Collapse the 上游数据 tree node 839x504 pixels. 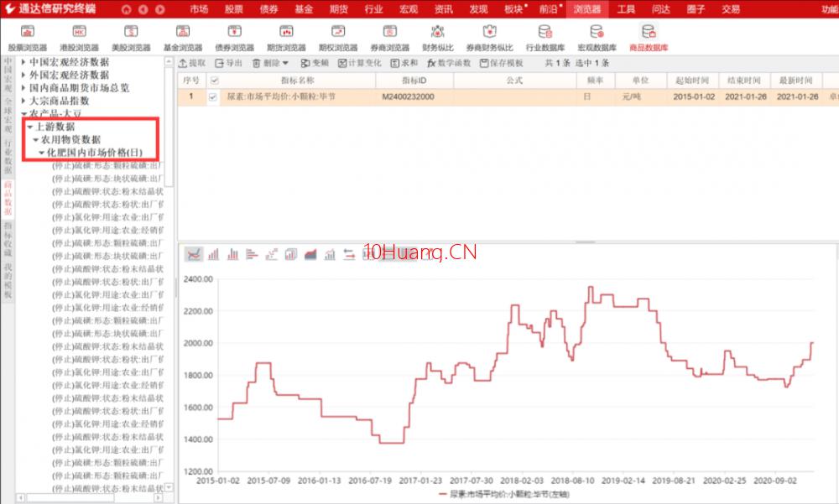[x=30, y=127]
